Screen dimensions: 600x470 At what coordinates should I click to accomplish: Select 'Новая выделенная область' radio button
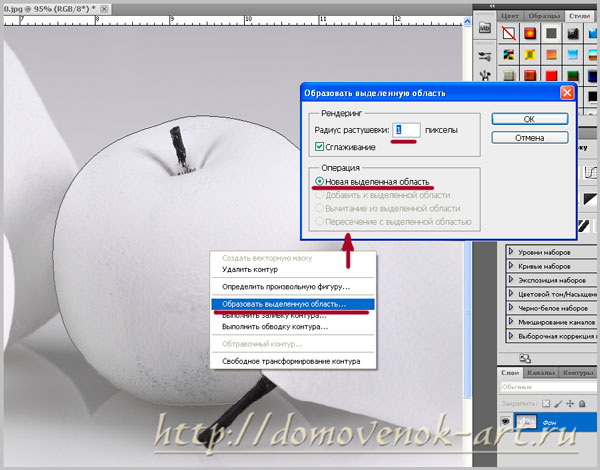point(319,182)
